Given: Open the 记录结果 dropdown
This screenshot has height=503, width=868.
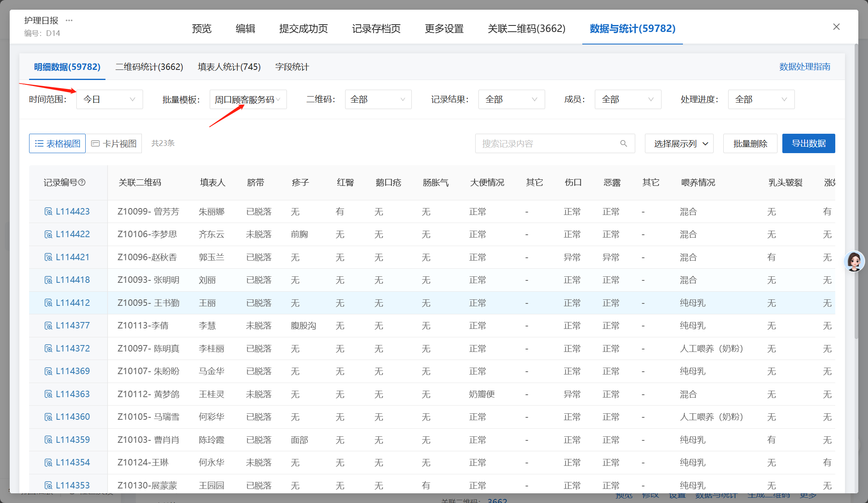Looking at the screenshot, I should point(511,99).
